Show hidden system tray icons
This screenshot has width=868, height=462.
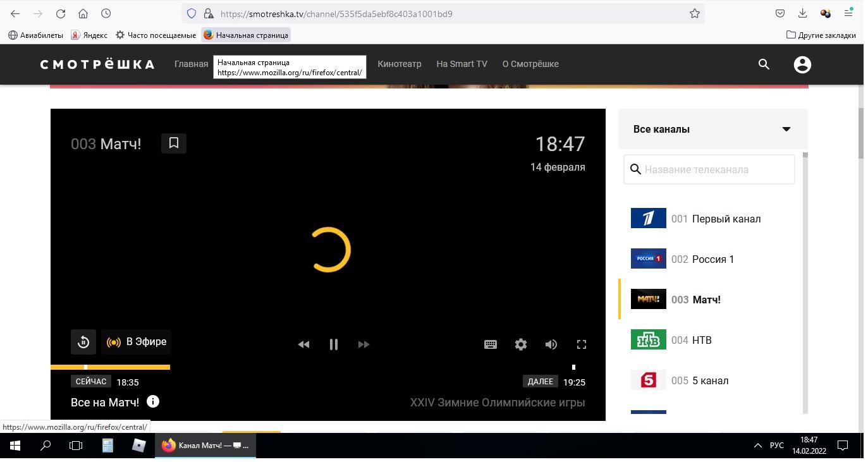(757, 446)
